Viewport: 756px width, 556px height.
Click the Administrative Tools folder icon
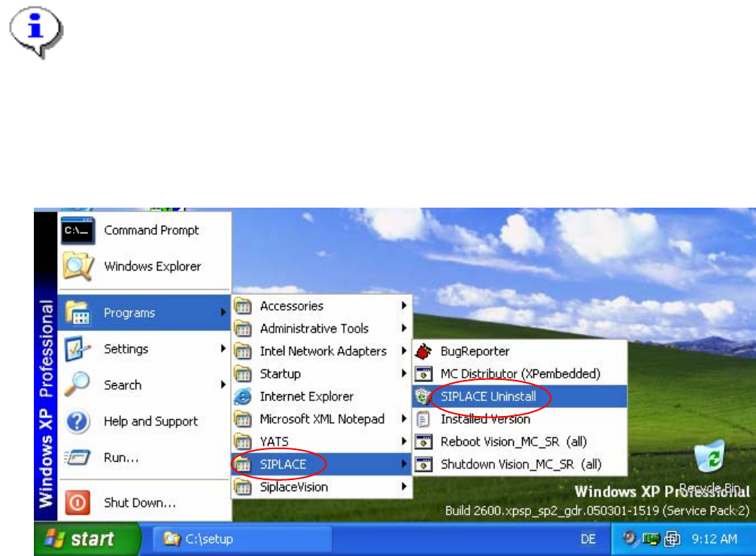[243, 328]
